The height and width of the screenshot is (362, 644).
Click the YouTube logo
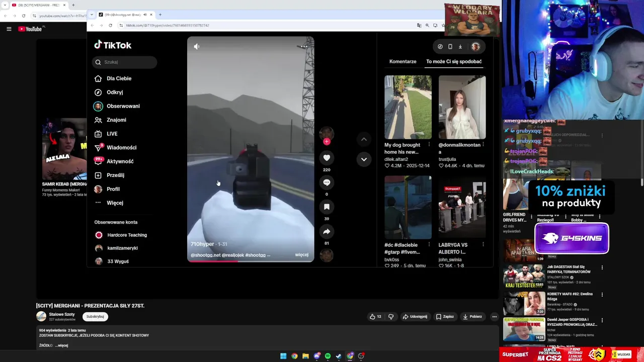pyautogui.click(x=30, y=29)
